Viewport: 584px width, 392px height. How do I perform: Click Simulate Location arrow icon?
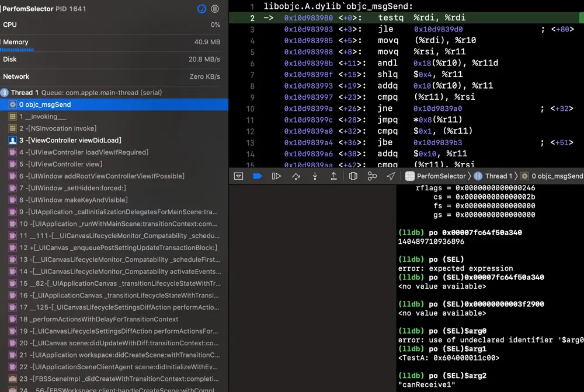[391, 176]
